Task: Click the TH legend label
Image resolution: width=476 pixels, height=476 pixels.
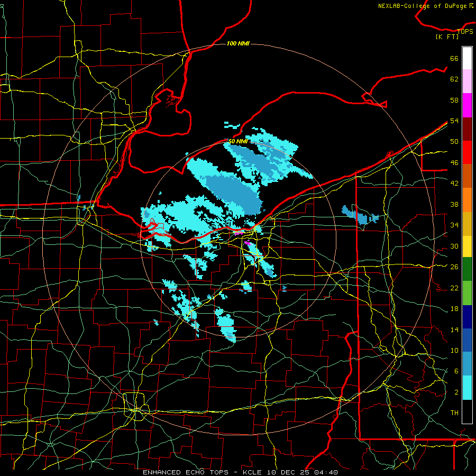Action: click(454, 413)
